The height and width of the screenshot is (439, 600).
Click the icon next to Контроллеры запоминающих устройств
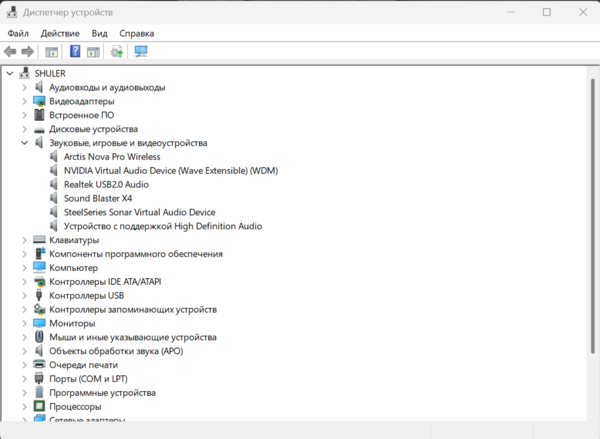[39, 309]
